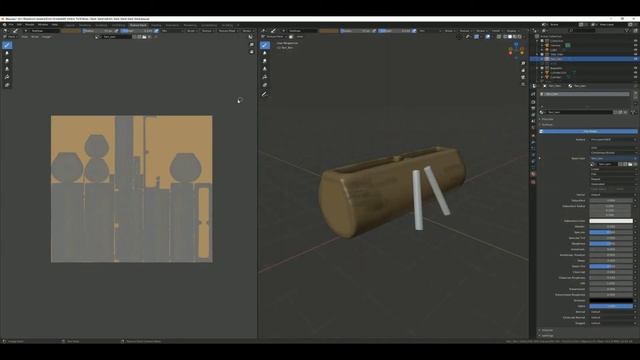Toggle viewport overlays button

[x=488, y=37]
